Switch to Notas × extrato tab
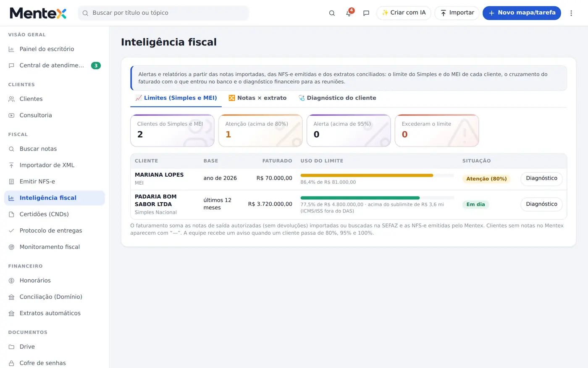 [257, 98]
